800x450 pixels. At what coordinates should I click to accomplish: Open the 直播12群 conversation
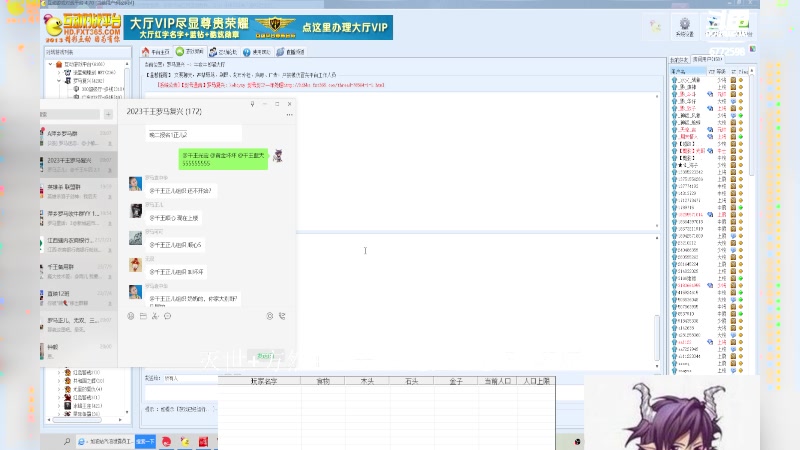[79, 298]
